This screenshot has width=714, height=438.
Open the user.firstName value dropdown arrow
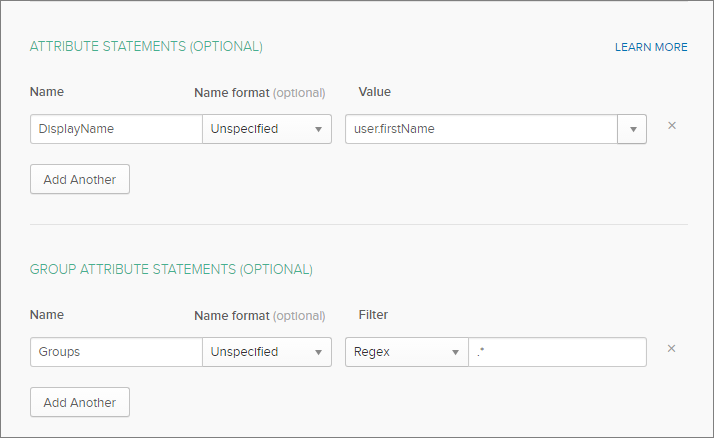click(633, 129)
